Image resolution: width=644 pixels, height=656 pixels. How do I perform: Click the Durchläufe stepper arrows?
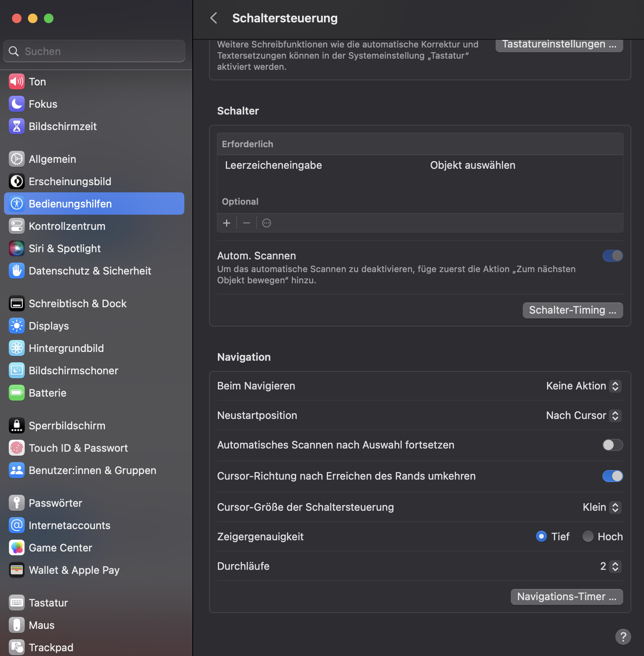(615, 566)
